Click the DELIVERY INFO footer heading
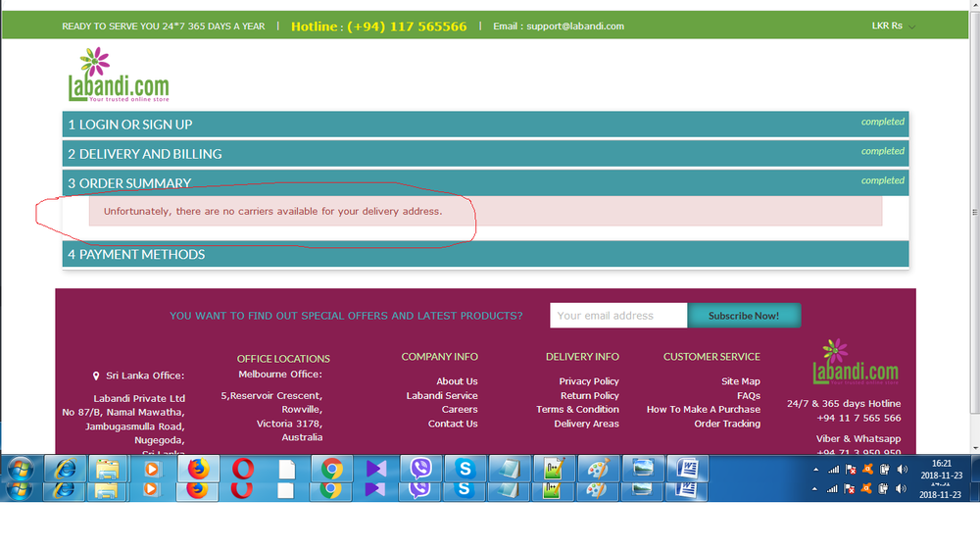 point(582,357)
